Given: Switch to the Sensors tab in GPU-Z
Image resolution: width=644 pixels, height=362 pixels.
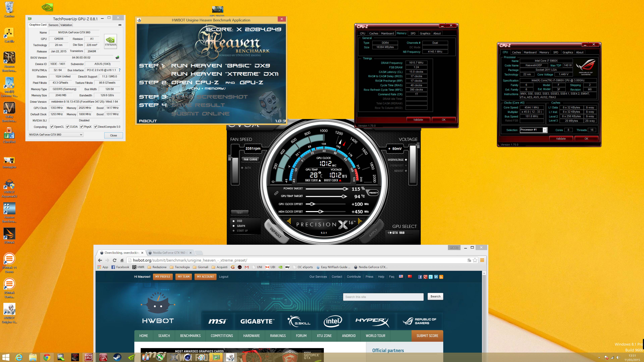Looking at the screenshot, I should [x=53, y=25].
